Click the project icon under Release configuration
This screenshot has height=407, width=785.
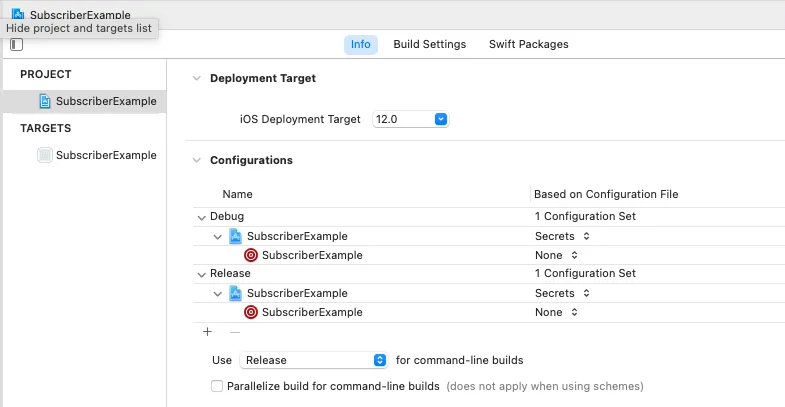point(236,293)
